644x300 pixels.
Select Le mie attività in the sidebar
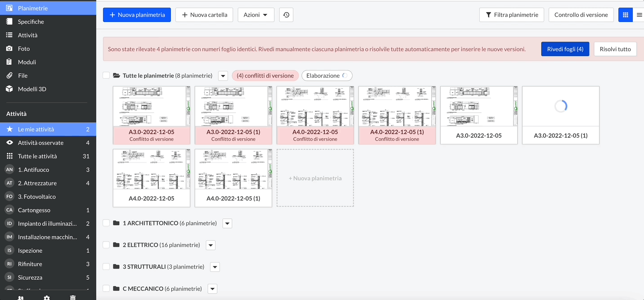(x=36, y=129)
